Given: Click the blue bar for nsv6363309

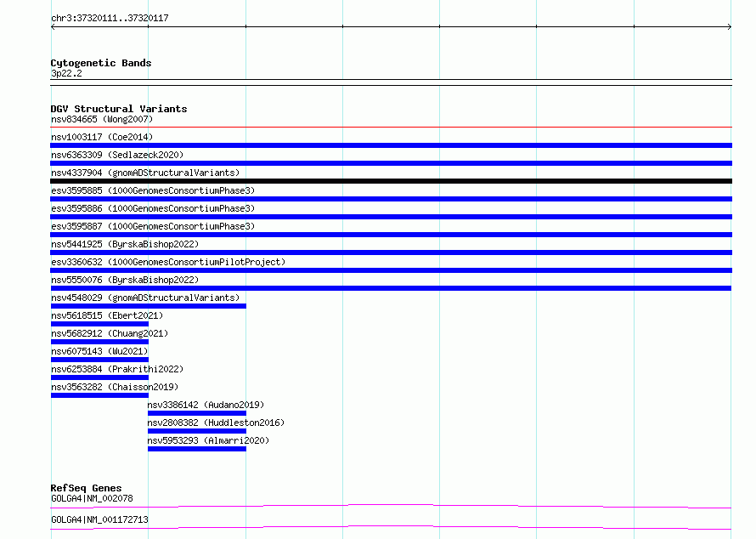Looking at the screenshot, I should tap(391, 163).
